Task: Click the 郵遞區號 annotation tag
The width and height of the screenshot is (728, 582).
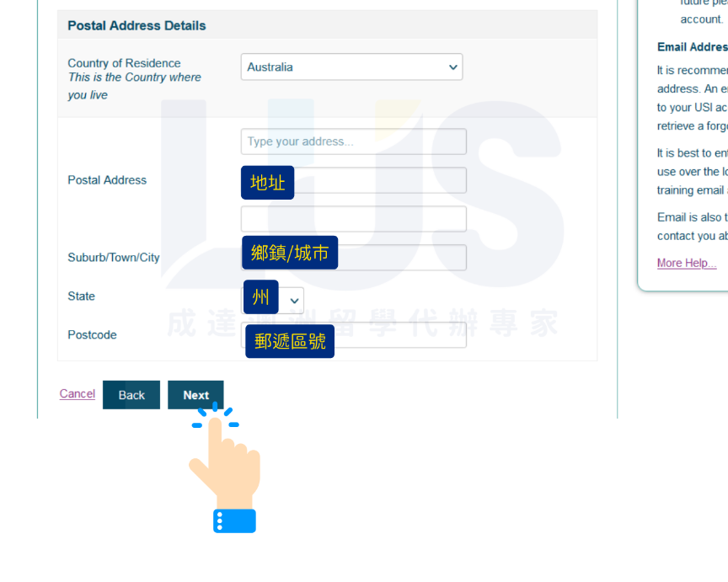Action: tap(290, 341)
